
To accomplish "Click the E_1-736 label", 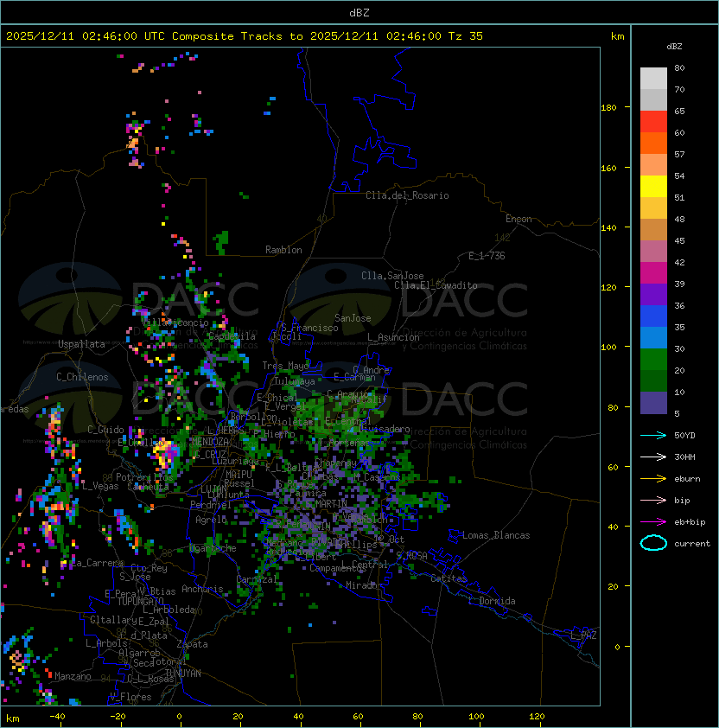I will pyautogui.click(x=487, y=256).
